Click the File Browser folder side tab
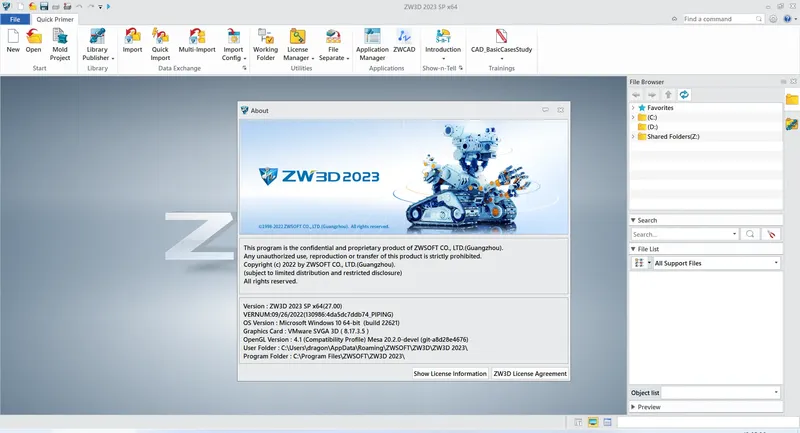 (x=792, y=99)
